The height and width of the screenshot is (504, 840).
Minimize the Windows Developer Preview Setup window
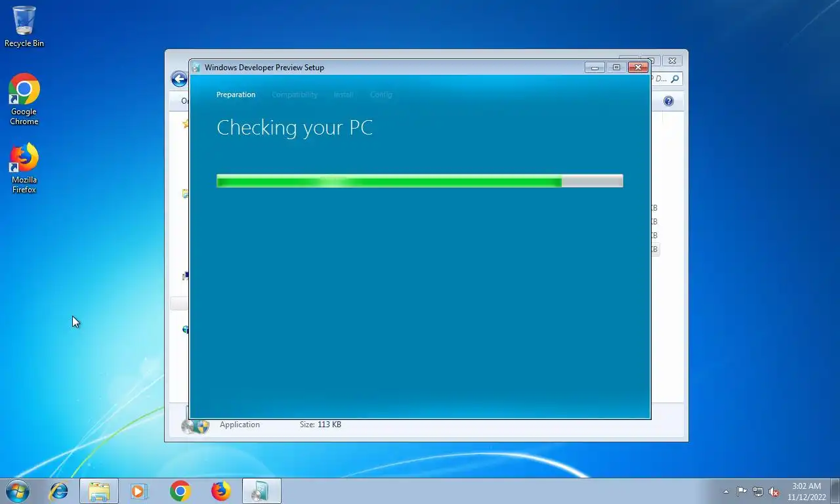pos(595,68)
